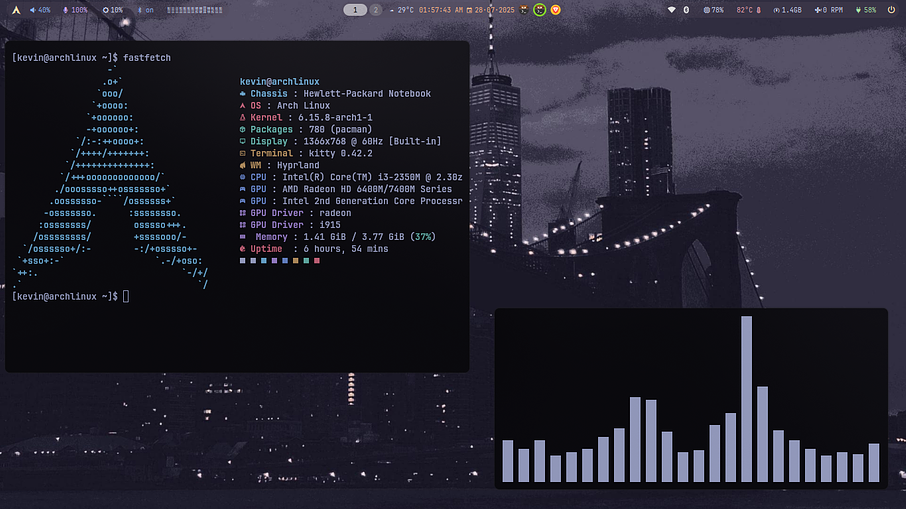The height and width of the screenshot is (509, 906).
Task: Open the calendar date 28-07-2025
Action: point(490,10)
